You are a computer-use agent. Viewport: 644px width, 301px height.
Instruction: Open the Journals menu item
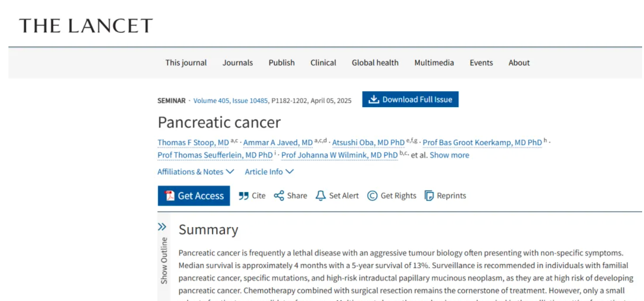237,63
